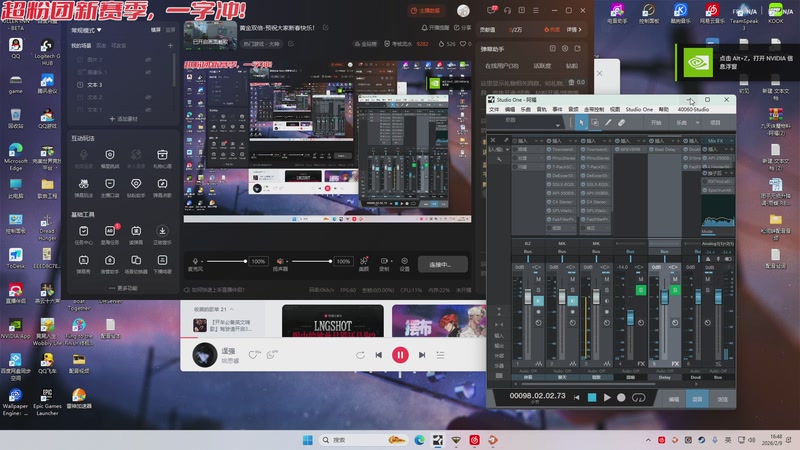Click the Studio One transport stop button
The image size is (800, 450).
tap(592, 397)
